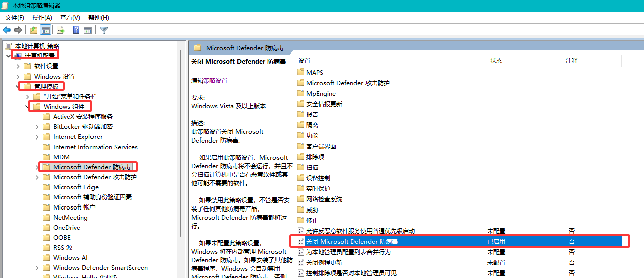Click the app icon in the title bar
Screen dimensions: 644x278
[x=6, y=5]
